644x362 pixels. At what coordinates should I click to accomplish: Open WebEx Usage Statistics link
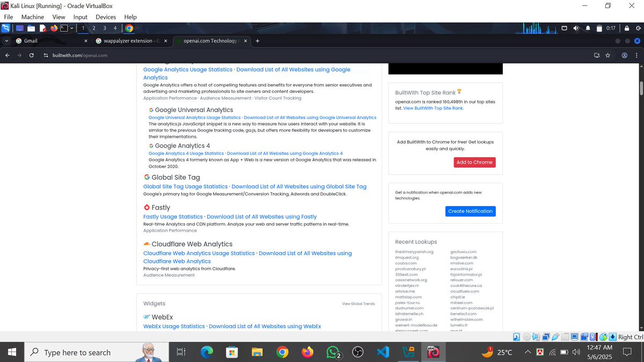tap(174, 326)
